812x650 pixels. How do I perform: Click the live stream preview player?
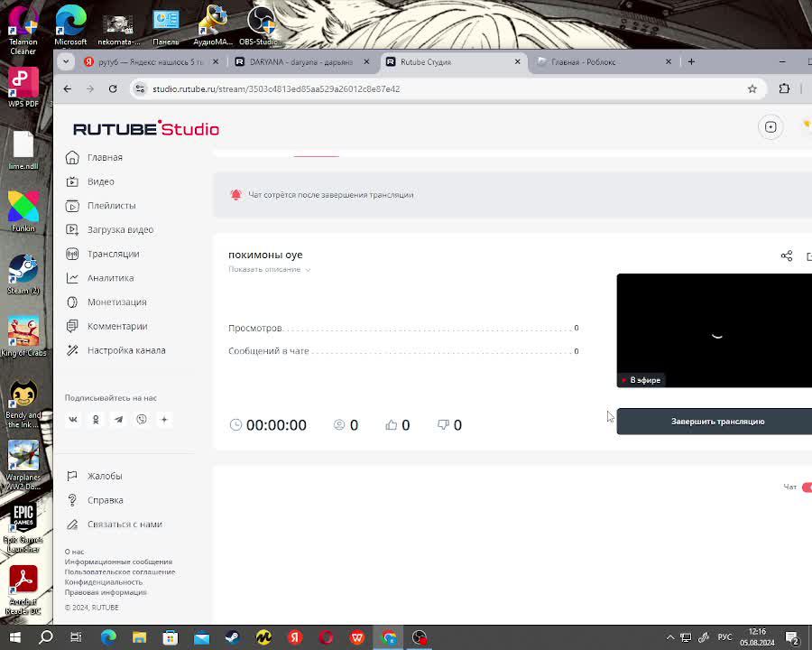[x=715, y=330]
